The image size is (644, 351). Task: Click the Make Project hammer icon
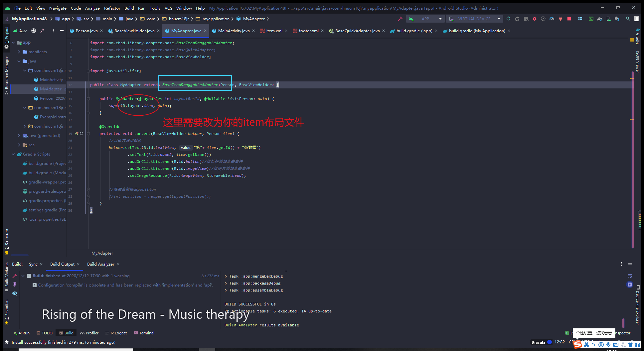pos(400,19)
